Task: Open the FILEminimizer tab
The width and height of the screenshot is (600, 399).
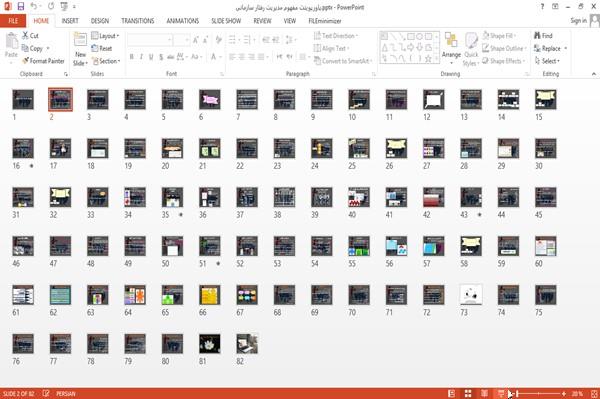Action: tap(324, 21)
